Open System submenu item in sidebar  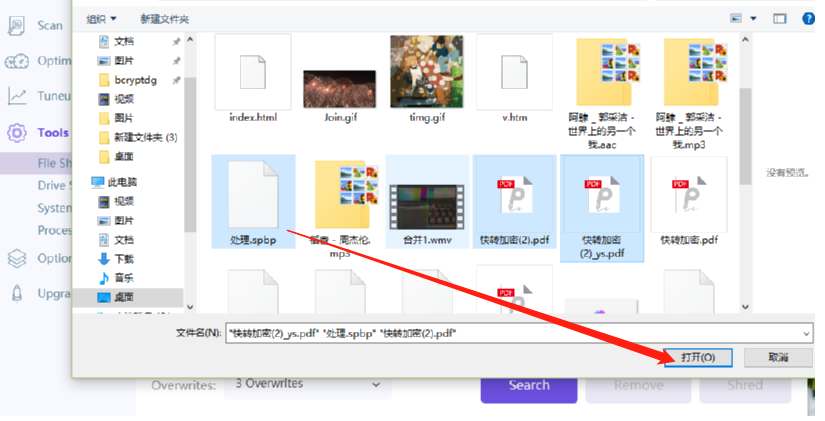pos(54,208)
